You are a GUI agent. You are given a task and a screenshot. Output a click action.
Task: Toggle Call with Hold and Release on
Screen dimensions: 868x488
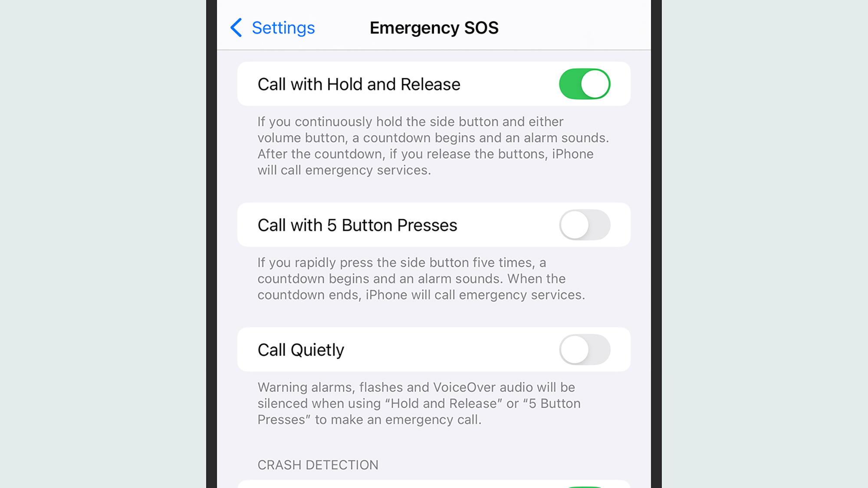click(585, 84)
